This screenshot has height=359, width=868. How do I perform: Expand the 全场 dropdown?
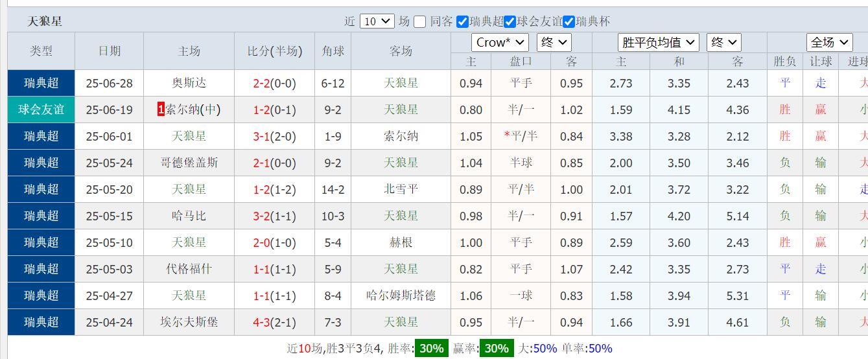point(829,42)
